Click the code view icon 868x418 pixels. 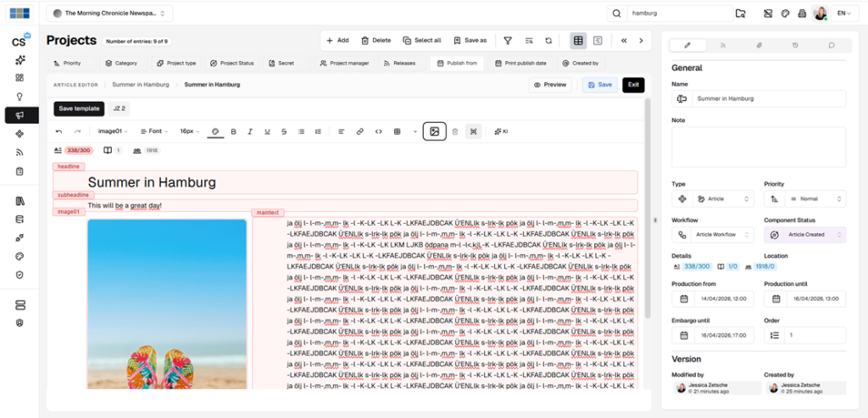tap(378, 131)
